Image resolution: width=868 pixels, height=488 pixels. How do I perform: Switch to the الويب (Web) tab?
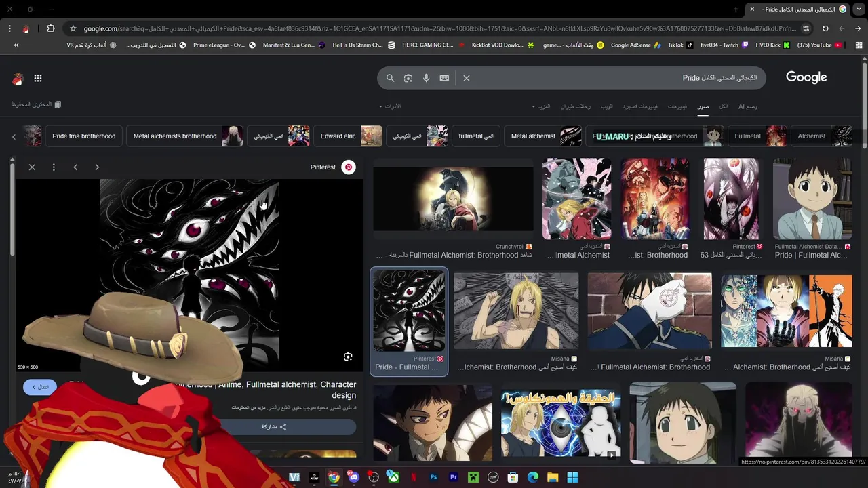607,106
